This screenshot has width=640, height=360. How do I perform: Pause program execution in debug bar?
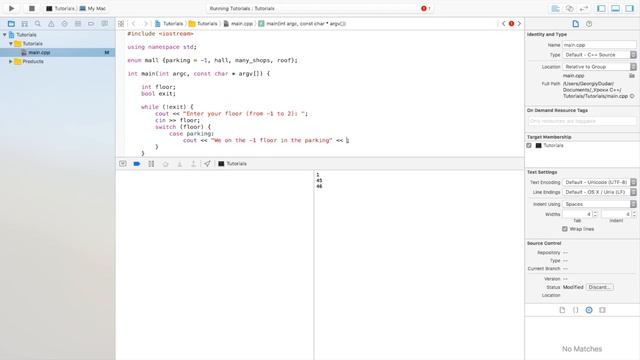(151, 164)
